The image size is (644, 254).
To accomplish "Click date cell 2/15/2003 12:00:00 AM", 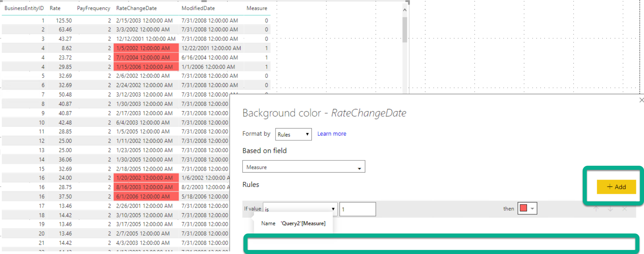I will click(144, 21).
